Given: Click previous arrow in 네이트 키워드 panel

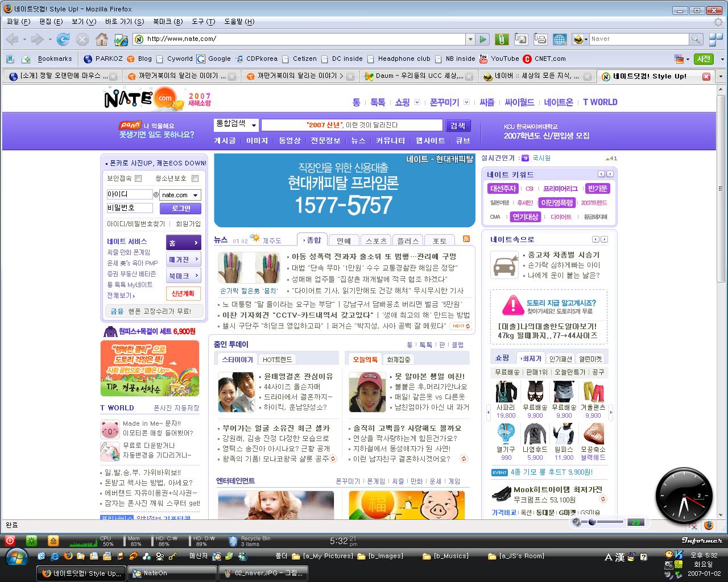Looking at the screenshot, I should [601, 174].
